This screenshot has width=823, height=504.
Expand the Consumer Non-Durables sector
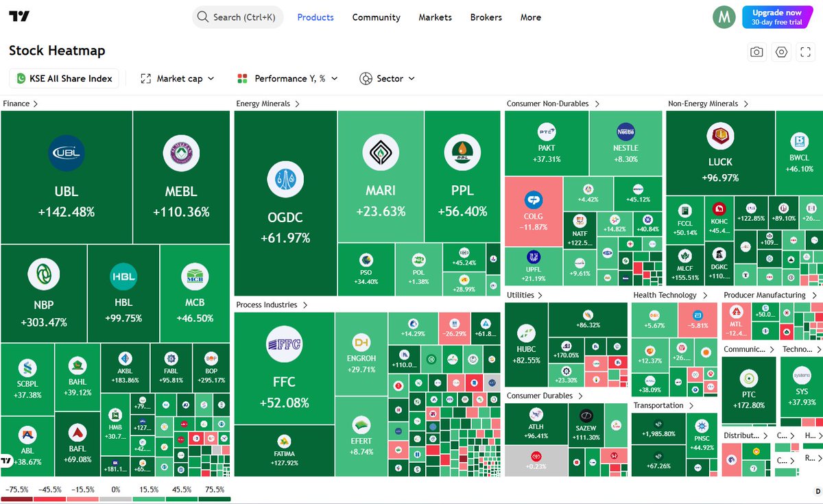coord(553,104)
